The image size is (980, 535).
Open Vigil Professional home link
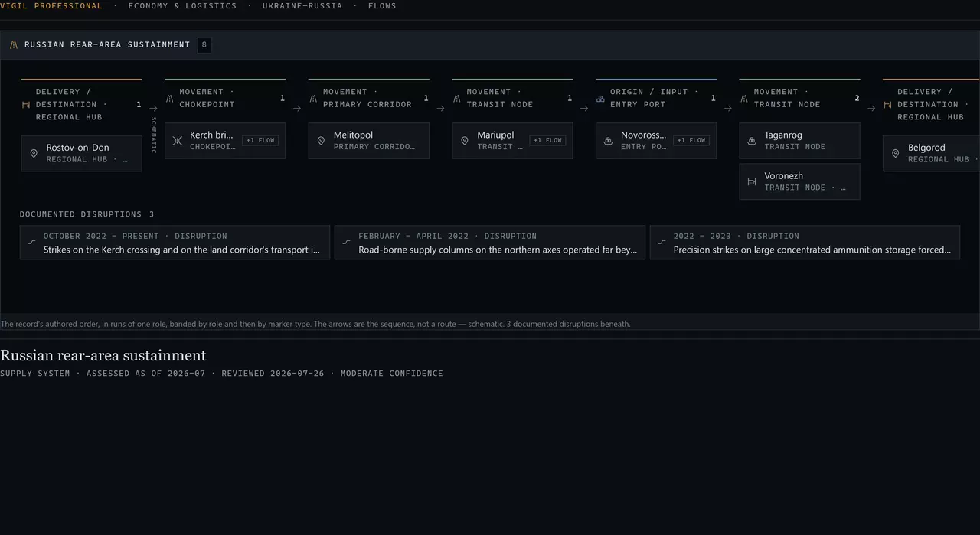[51, 6]
